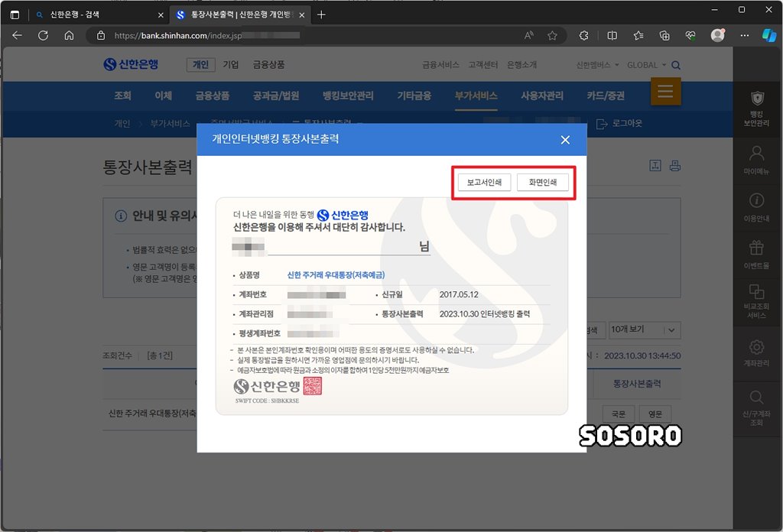This screenshot has width=783, height=532.
Task: Open the 금융서비스 link
Action: (x=440, y=65)
